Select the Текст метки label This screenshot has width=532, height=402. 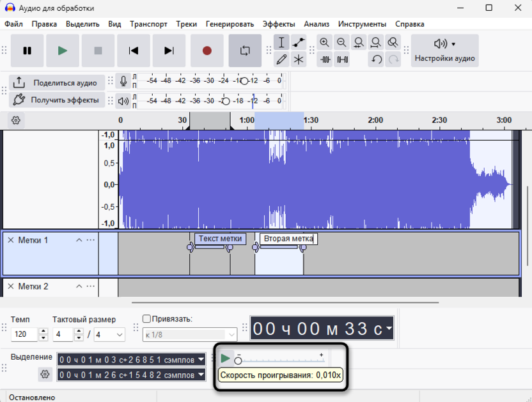[x=220, y=238]
